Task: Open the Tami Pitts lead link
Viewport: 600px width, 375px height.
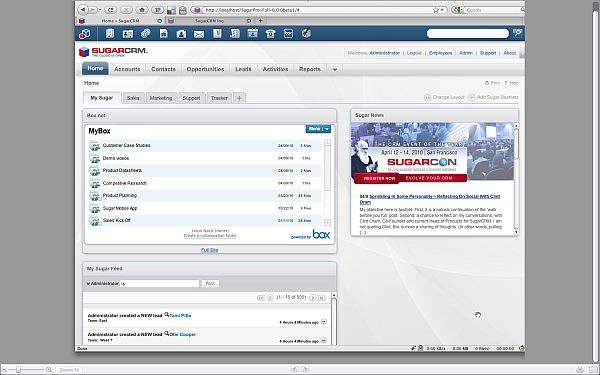Action: click(180, 316)
